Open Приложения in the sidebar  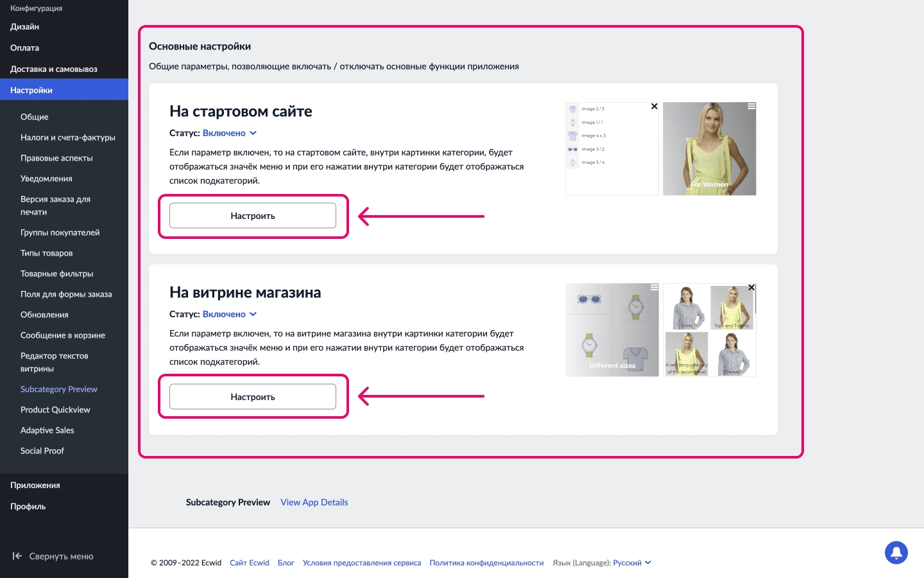click(x=35, y=486)
